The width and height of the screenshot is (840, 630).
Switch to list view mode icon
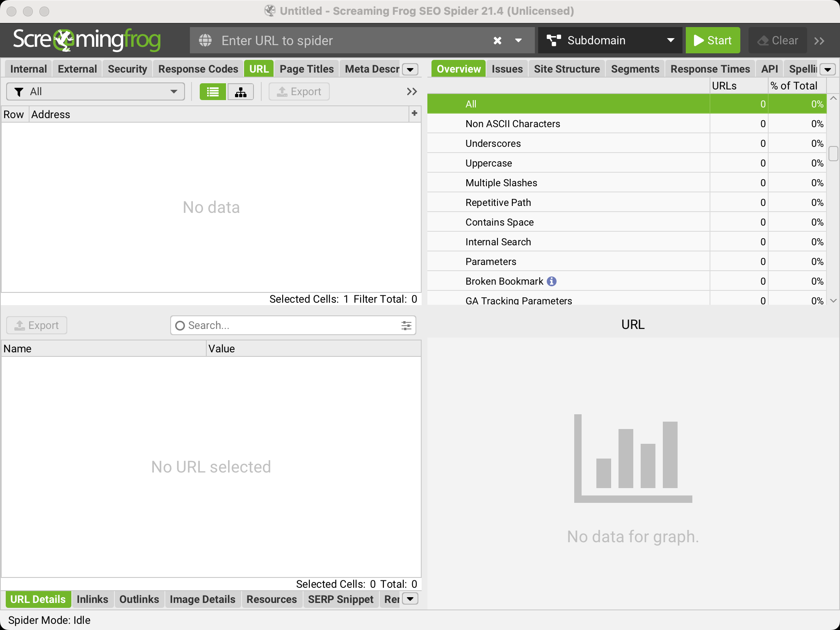click(212, 91)
